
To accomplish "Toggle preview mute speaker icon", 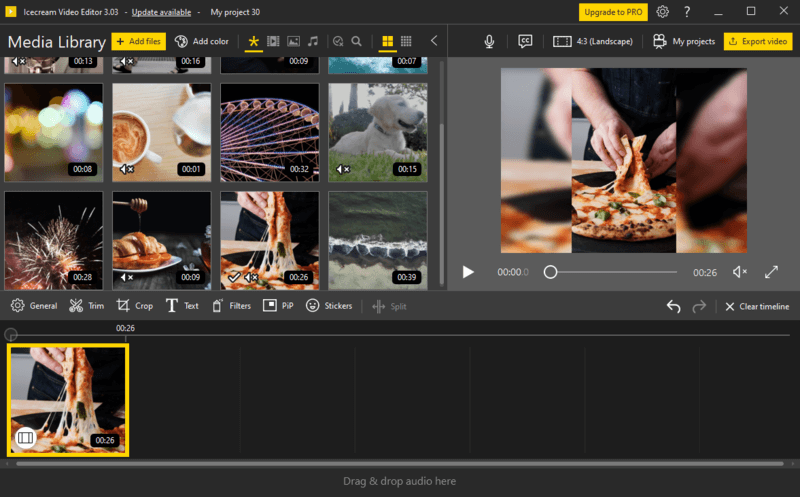I will [739, 272].
